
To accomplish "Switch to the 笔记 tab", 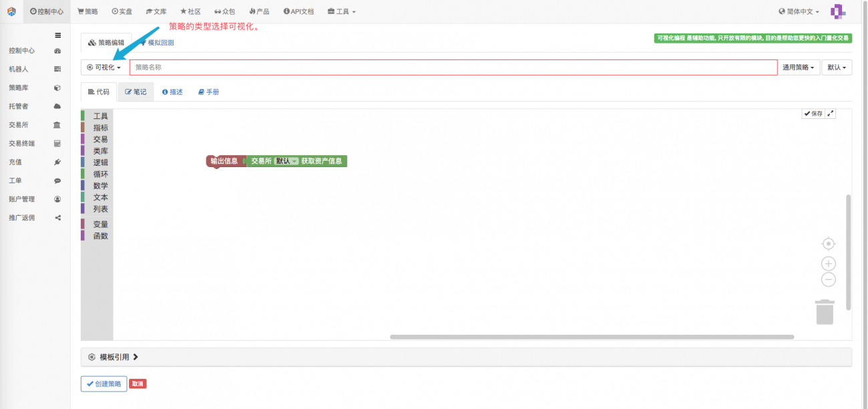I will coord(136,92).
